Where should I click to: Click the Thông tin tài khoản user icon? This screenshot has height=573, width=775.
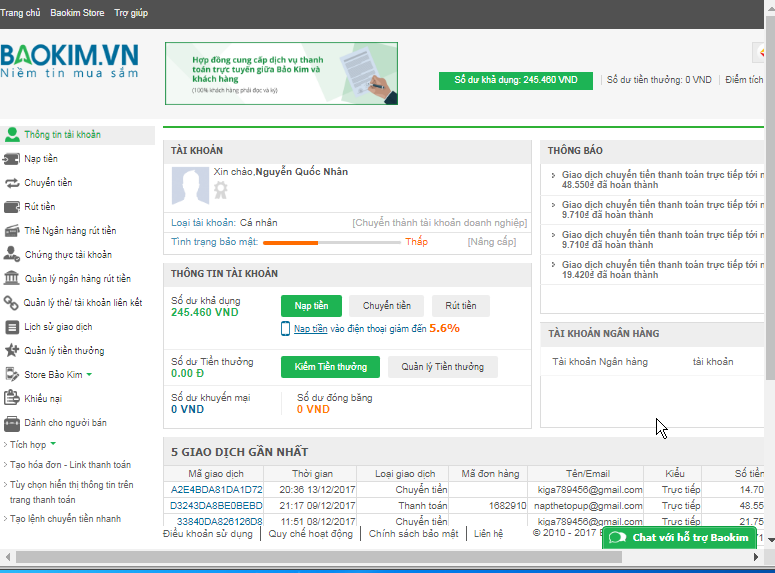(12, 134)
